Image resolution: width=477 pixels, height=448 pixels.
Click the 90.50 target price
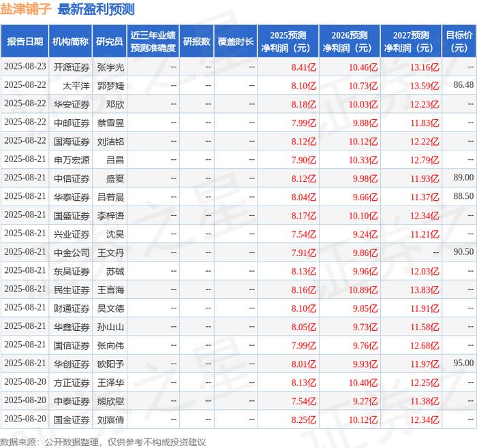point(463,252)
